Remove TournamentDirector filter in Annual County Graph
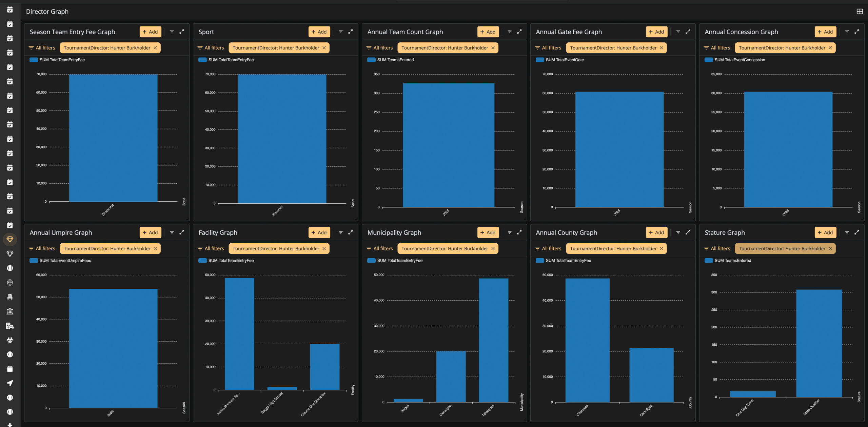The image size is (868, 427). coord(662,248)
